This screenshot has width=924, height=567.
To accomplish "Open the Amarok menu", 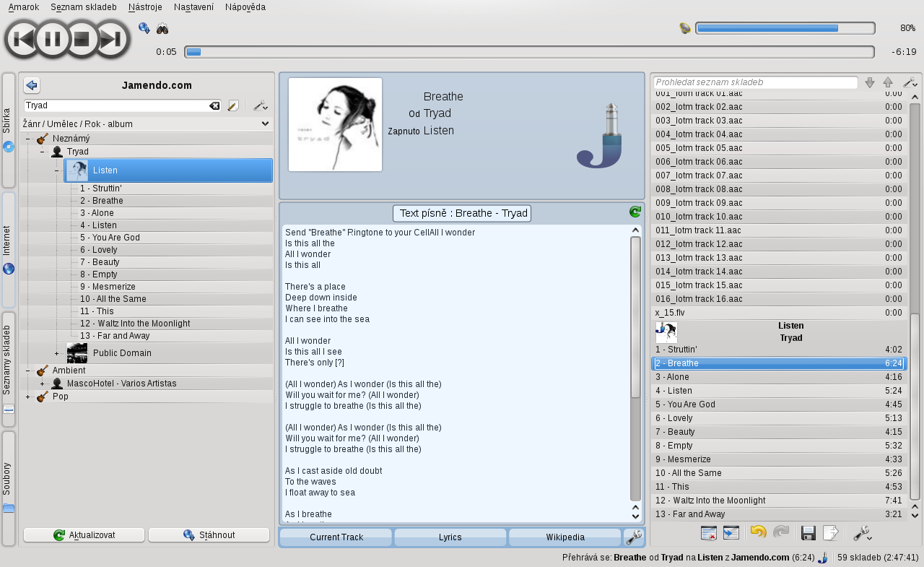I will (x=23, y=7).
